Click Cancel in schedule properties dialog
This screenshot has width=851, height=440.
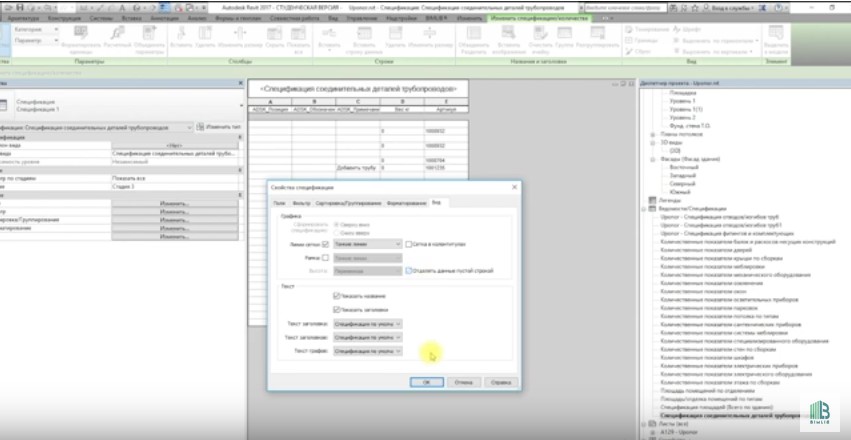463,382
